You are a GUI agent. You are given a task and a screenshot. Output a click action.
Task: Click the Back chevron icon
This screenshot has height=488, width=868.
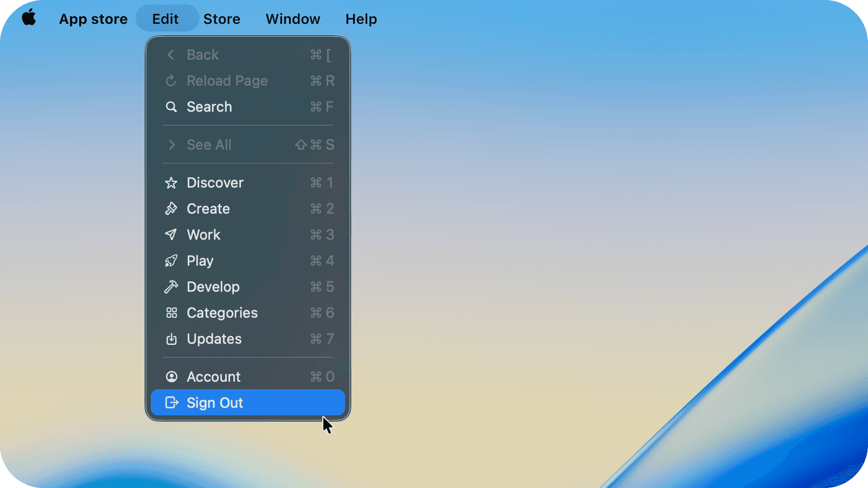click(x=171, y=55)
